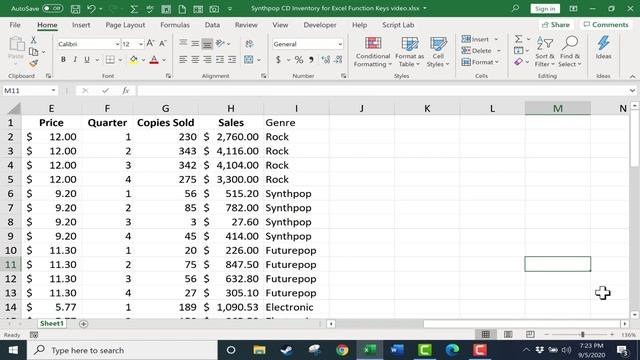
Task: Open File Explorer from the taskbar
Action: (259, 350)
